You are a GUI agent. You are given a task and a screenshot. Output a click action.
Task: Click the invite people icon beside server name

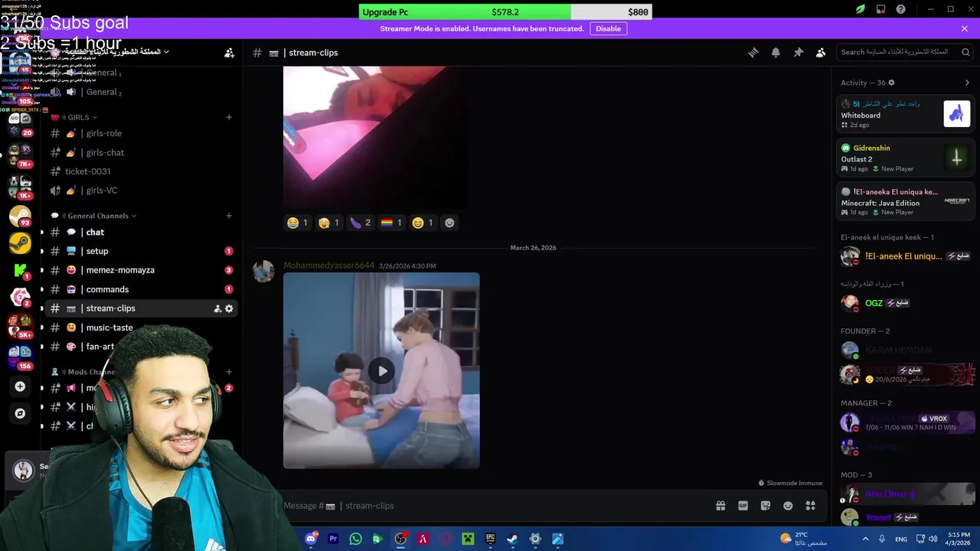coord(229,53)
